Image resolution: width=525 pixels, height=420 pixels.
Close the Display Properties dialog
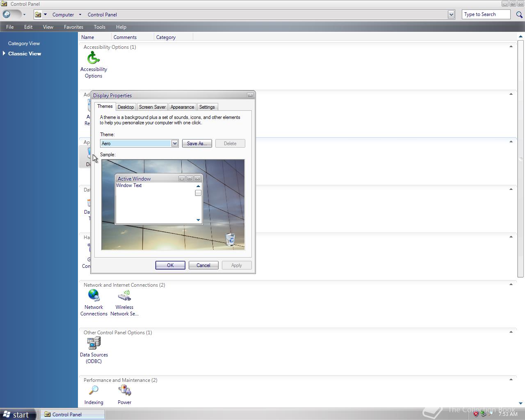[250, 95]
